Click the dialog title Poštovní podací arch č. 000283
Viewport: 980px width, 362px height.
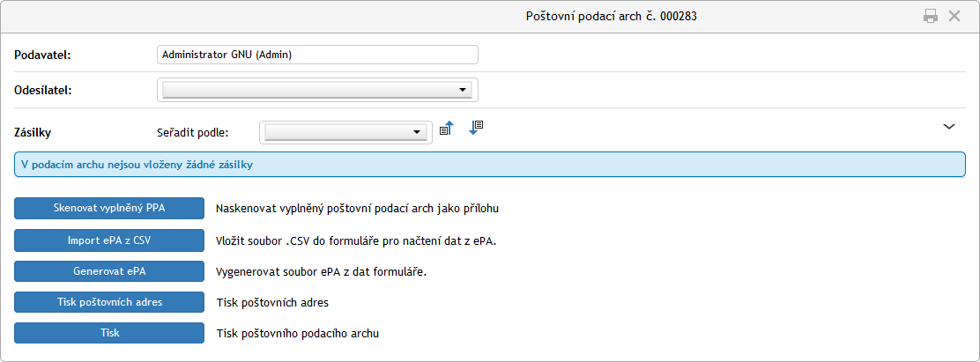[x=612, y=16]
